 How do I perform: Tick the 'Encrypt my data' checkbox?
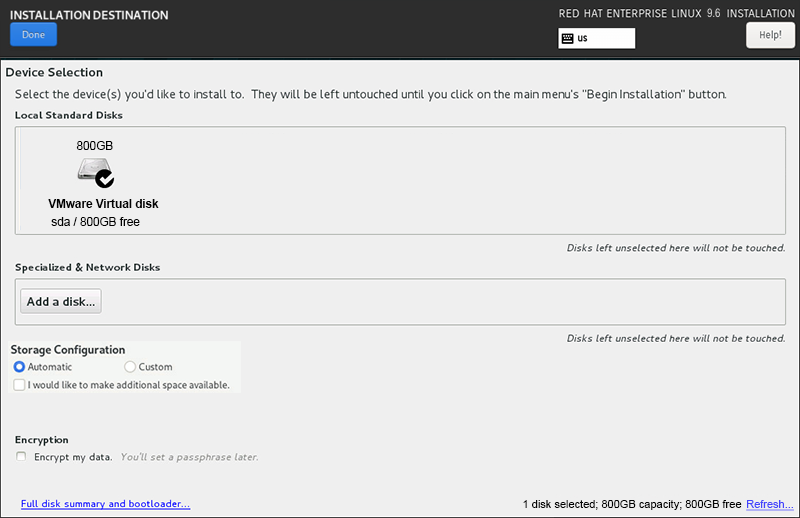tap(21, 457)
